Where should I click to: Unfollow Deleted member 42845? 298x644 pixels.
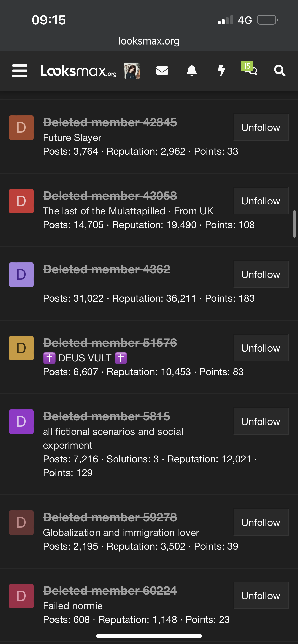point(261,127)
